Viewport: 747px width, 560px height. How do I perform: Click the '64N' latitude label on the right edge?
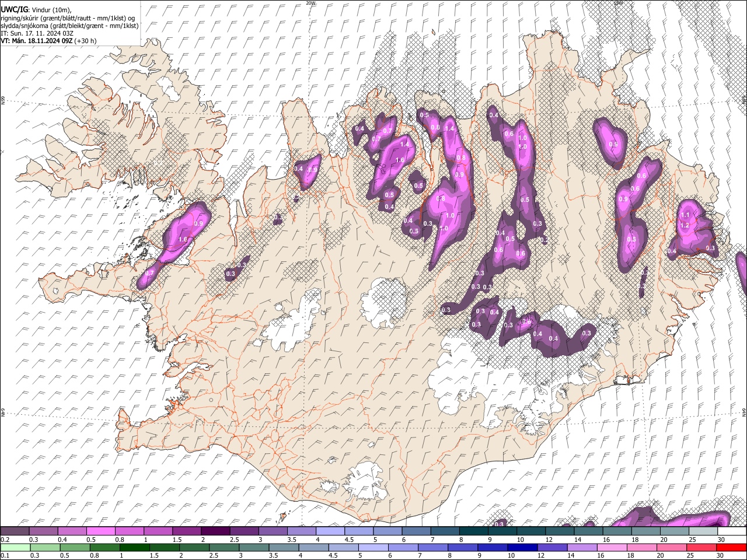click(744, 411)
